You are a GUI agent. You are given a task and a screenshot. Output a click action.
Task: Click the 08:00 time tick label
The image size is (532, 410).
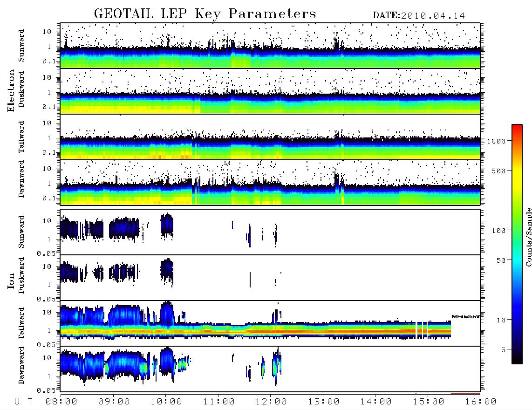click(x=61, y=402)
